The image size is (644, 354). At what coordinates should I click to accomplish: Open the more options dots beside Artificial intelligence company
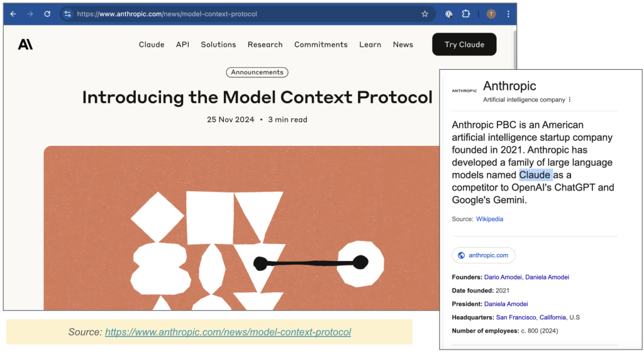(570, 99)
